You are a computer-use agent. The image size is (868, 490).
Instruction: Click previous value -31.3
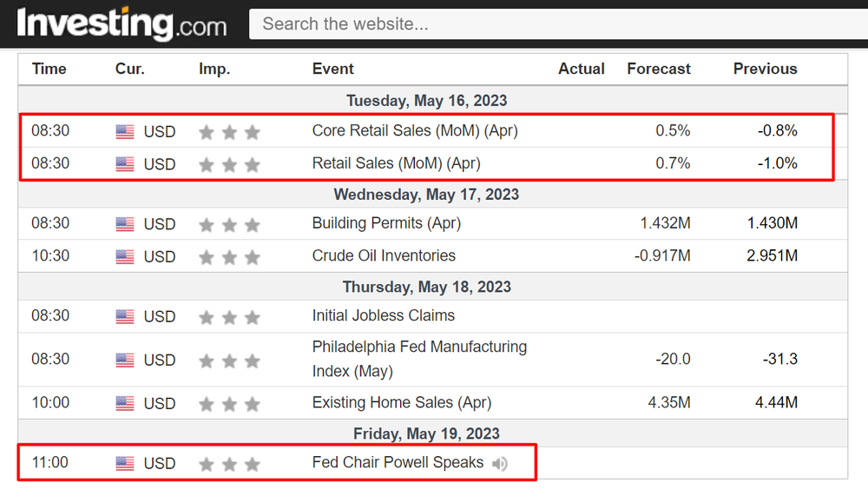click(780, 359)
